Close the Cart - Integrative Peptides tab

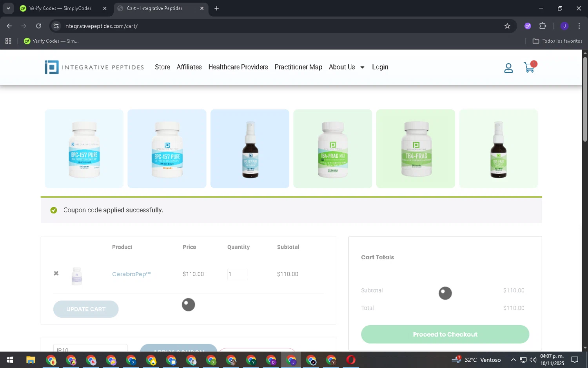[x=202, y=8]
